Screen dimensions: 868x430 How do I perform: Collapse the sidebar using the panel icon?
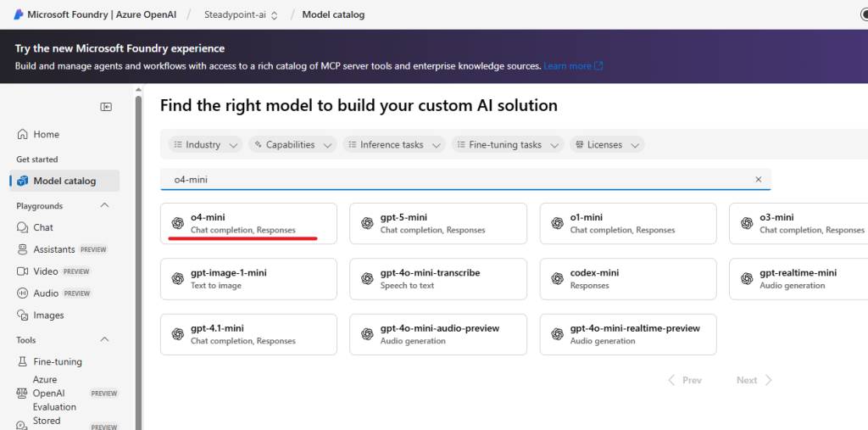tap(106, 107)
